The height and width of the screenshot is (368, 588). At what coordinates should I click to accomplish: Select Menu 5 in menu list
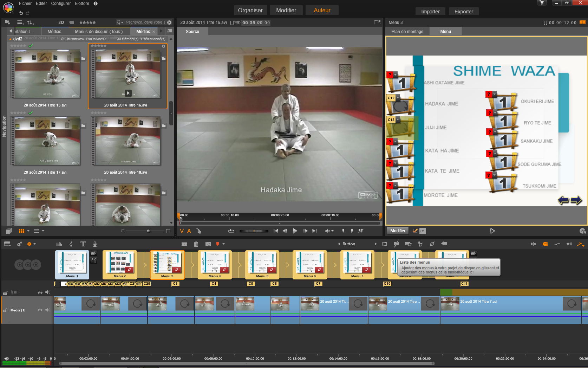click(x=262, y=265)
